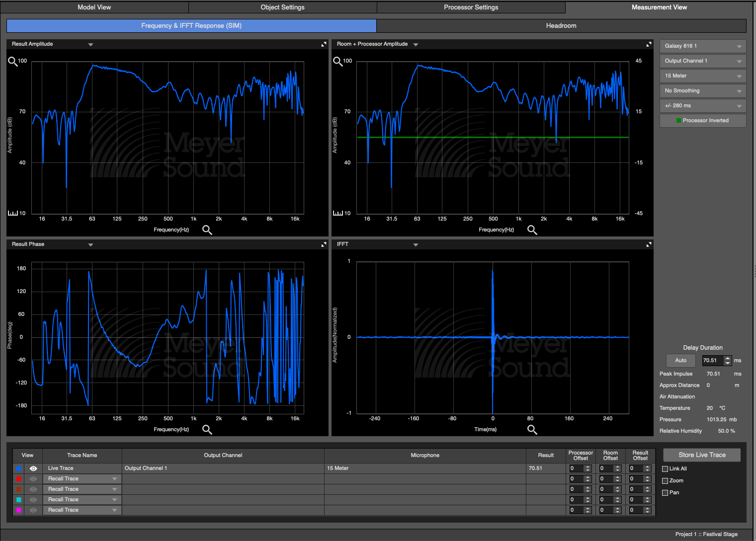Click the Pressure value 1013.25
Screen dimensions: 756x541
pyautogui.click(x=716, y=420)
